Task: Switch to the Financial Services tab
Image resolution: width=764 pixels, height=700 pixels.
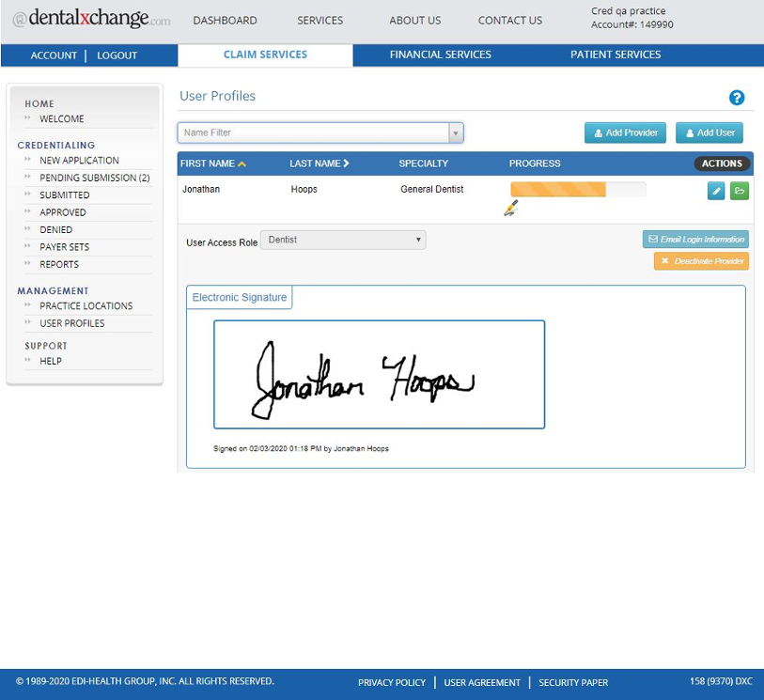Action: click(x=440, y=54)
